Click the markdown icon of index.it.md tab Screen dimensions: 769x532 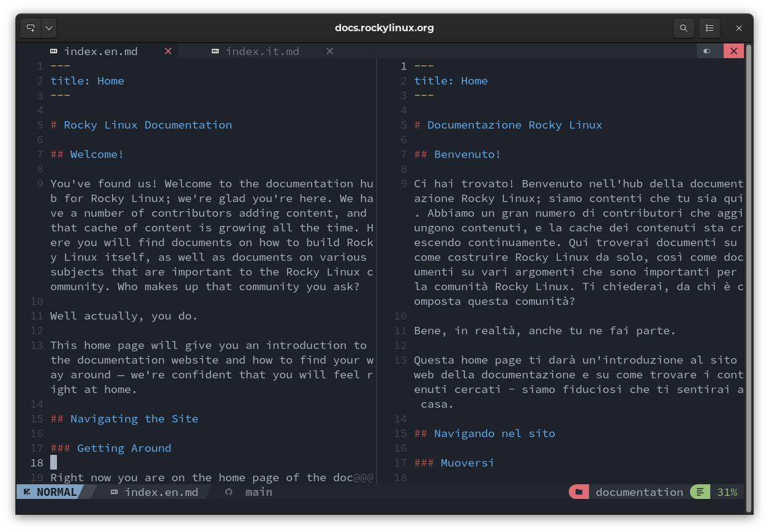point(216,51)
